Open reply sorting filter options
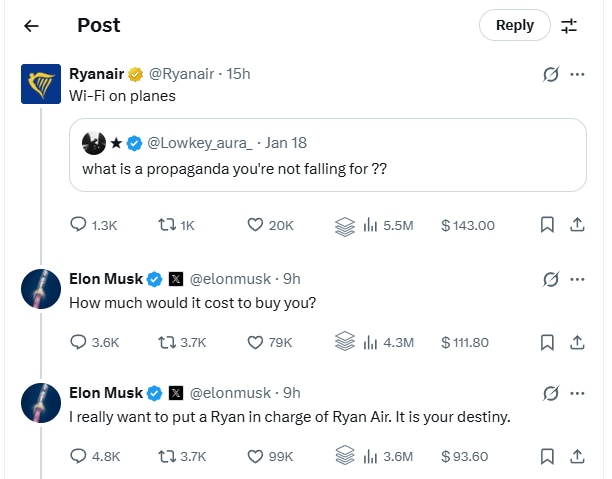 (x=569, y=26)
